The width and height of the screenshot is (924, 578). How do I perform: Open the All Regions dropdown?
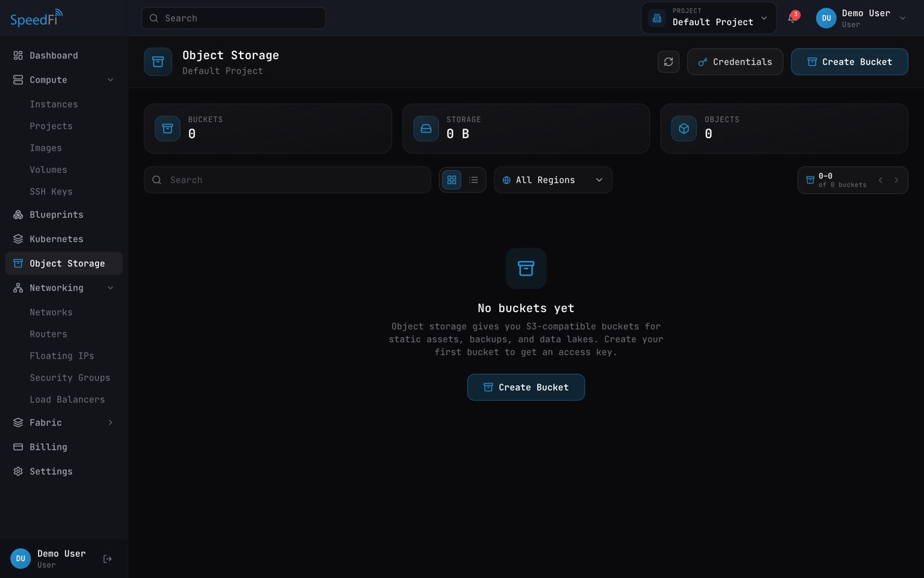553,180
